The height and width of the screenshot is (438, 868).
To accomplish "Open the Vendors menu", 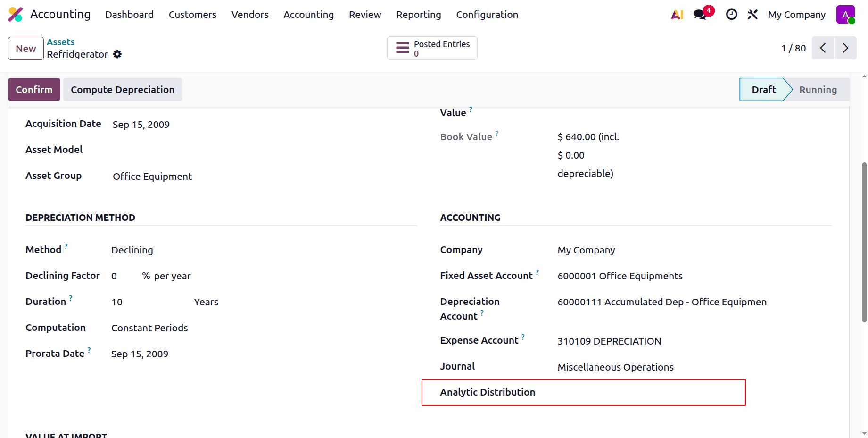I will click(250, 15).
